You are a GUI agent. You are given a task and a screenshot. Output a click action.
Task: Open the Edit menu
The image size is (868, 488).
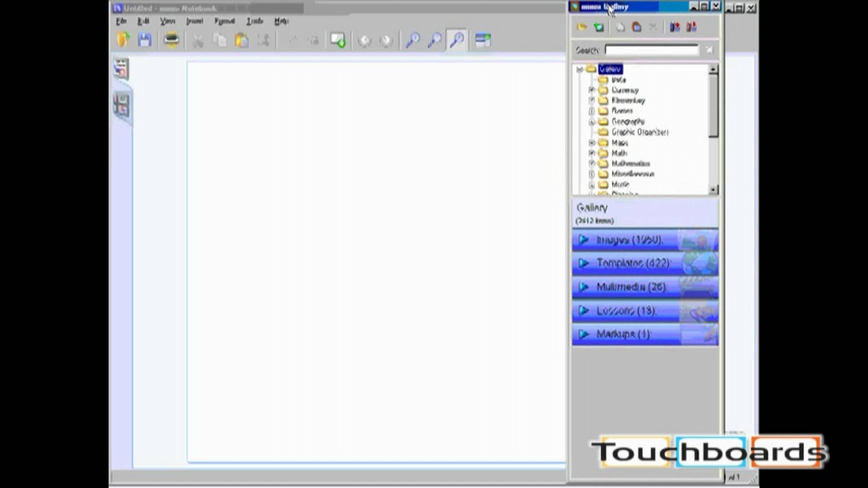coord(143,22)
